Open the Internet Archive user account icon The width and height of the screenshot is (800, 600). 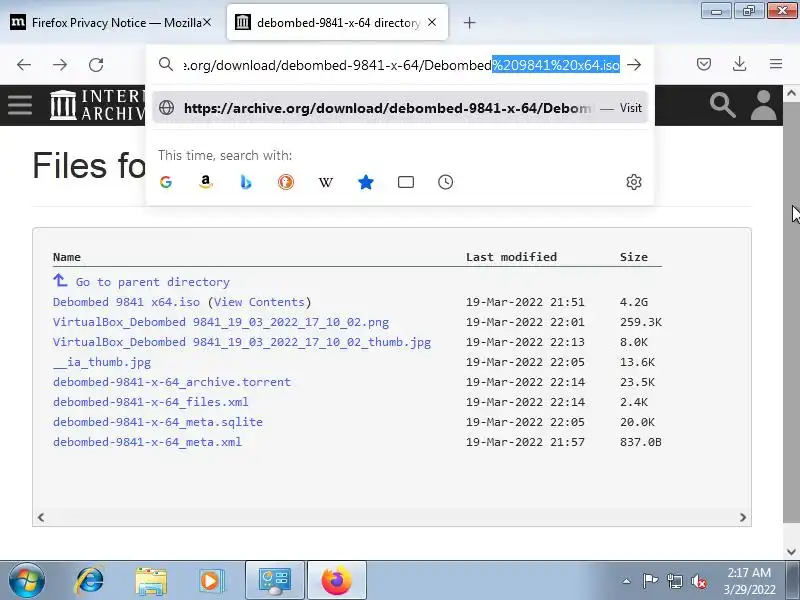pyautogui.click(x=763, y=105)
